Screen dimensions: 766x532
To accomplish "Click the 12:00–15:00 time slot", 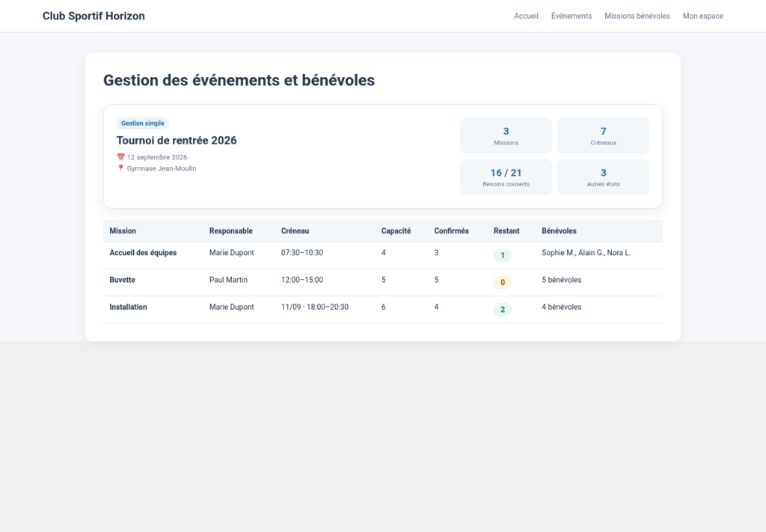I will (x=302, y=280).
